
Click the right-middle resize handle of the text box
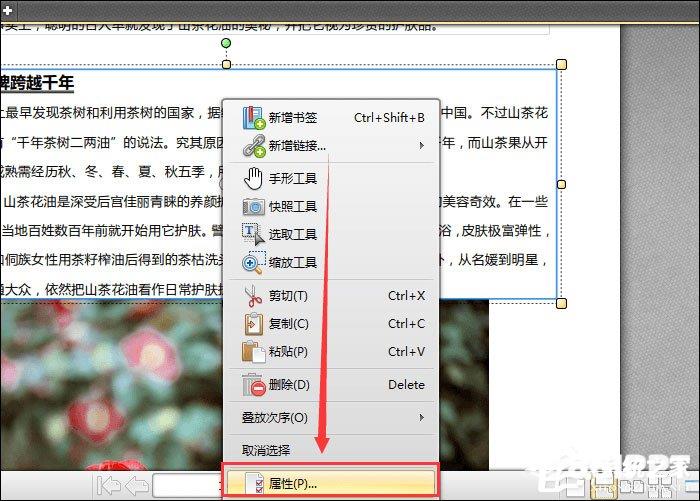[x=562, y=184]
